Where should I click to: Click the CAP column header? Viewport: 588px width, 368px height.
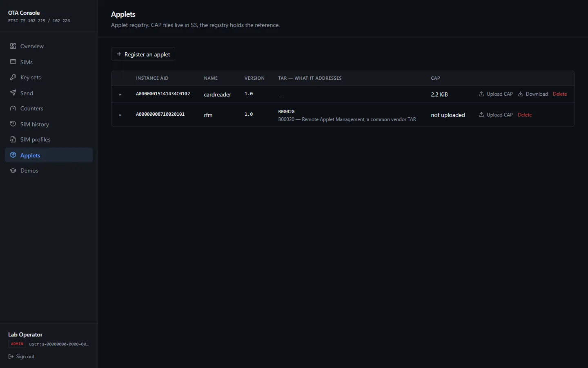(435, 78)
